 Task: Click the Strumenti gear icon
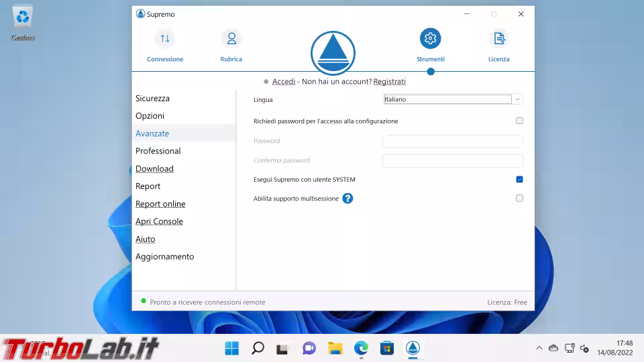click(x=431, y=39)
